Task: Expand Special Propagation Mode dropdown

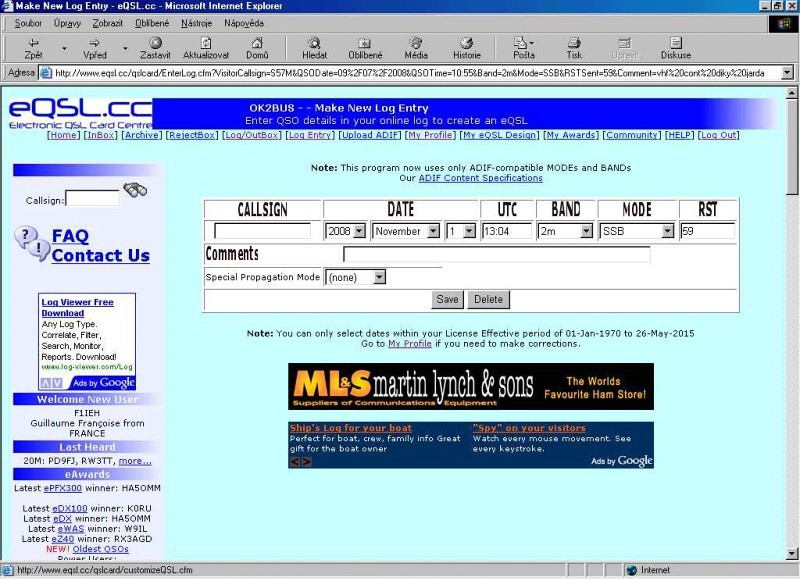Action: [x=379, y=277]
